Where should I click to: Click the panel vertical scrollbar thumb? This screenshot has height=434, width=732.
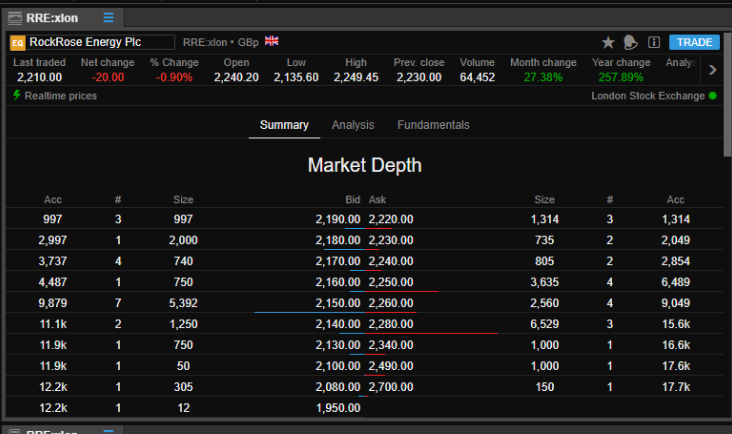(727, 95)
